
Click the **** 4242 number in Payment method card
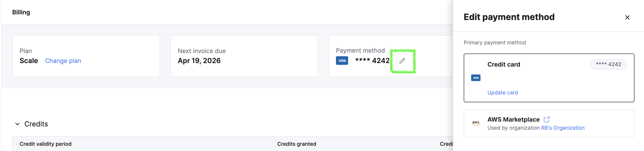[x=372, y=61]
